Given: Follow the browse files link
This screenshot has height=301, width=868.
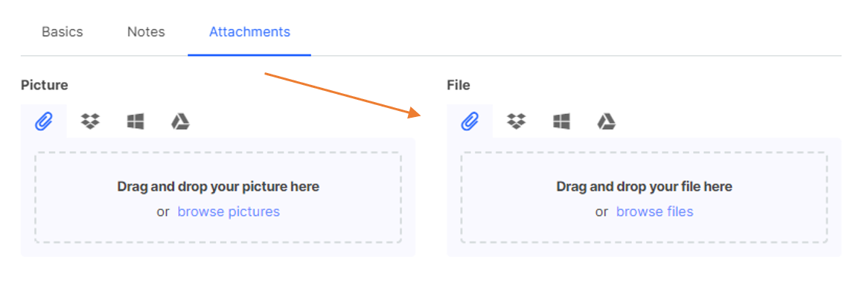Looking at the screenshot, I should click(655, 212).
